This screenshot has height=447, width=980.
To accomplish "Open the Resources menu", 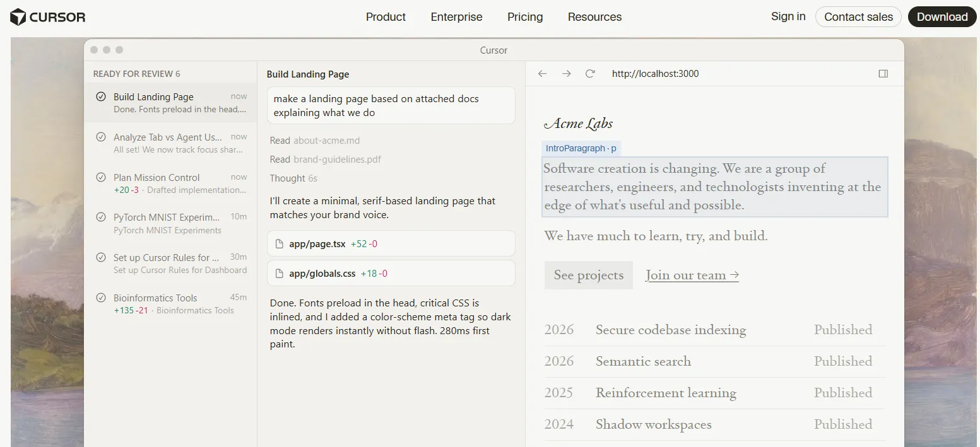I will tap(594, 17).
